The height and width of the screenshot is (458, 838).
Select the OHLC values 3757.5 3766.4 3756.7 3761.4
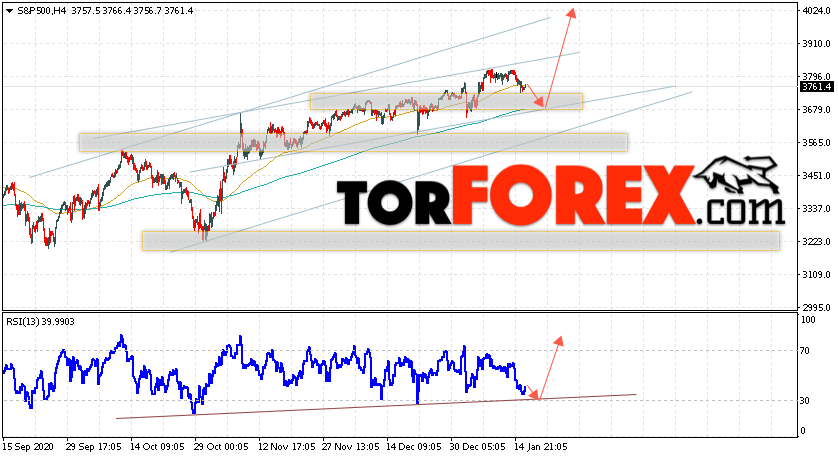[x=132, y=10]
